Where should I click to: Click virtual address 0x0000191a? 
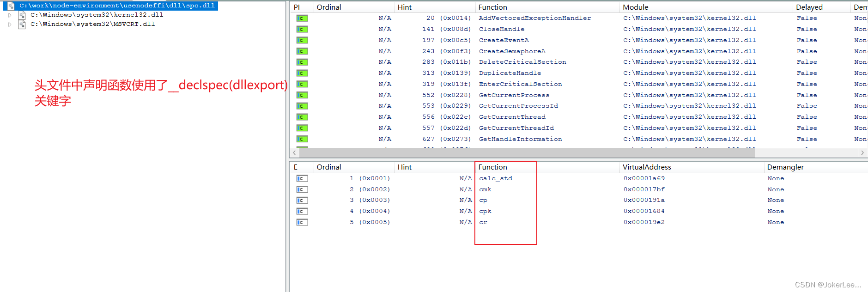coord(644,200)
